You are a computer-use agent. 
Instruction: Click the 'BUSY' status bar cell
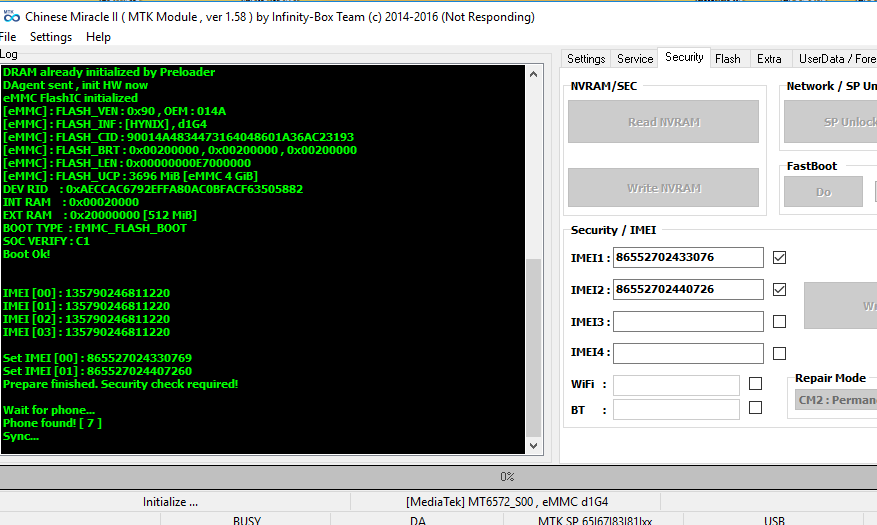click(x=247, y=520)
